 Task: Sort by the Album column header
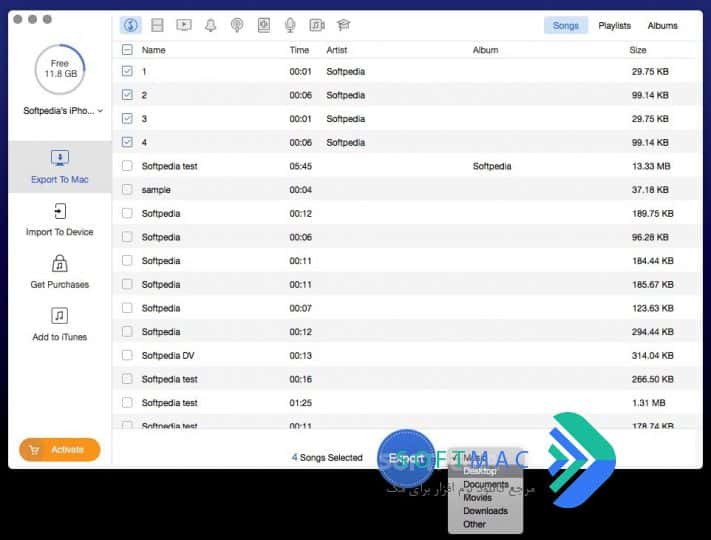point(485,50)
